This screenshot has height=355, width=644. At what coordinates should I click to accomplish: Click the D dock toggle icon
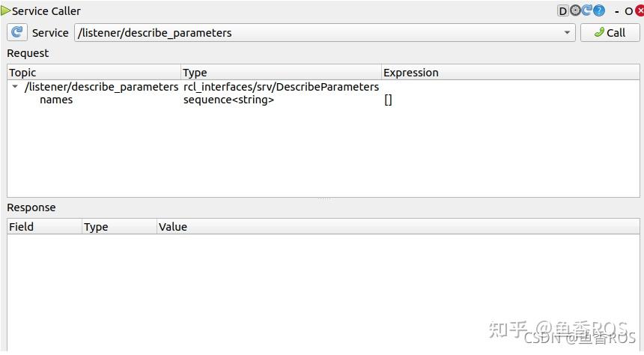click(x=563, y=10)
